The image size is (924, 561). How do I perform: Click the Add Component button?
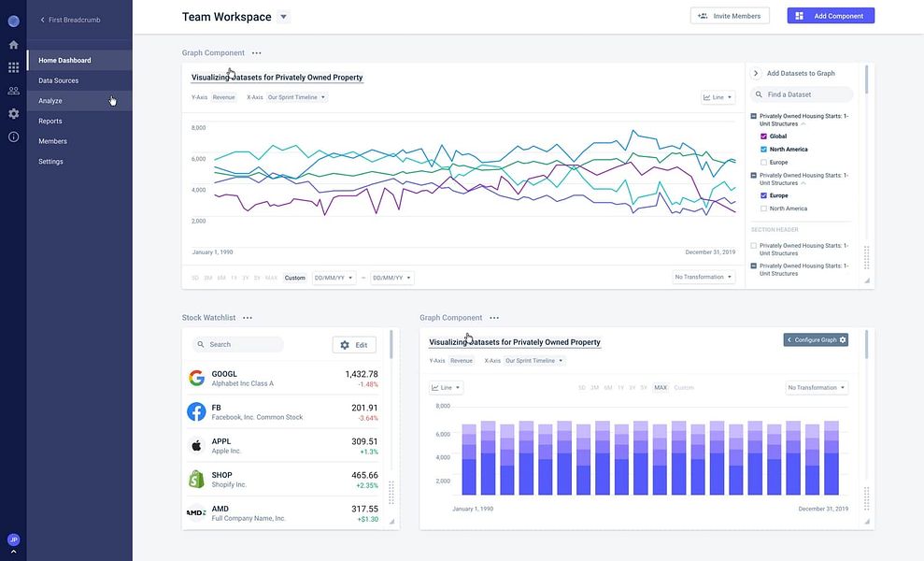(x=831, y=16)
